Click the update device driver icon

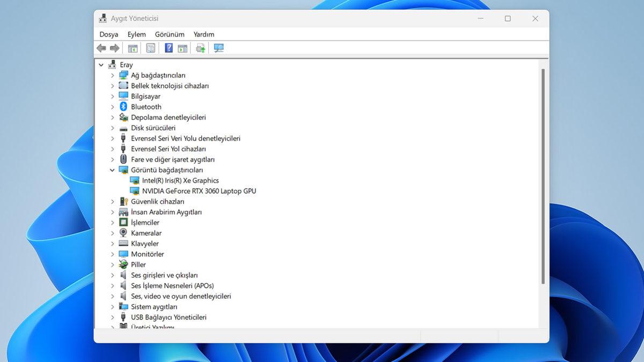[x=201, y=48]
